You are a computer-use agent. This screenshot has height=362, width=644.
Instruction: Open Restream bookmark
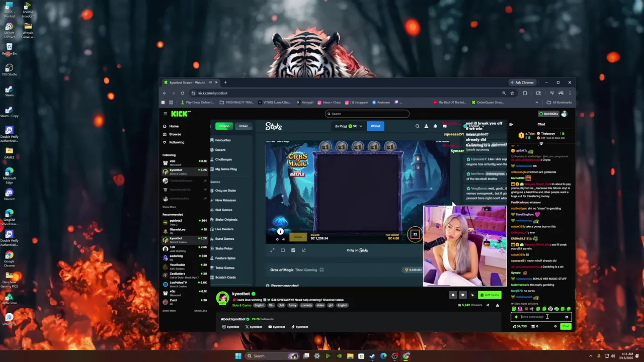tap(381, 103)
